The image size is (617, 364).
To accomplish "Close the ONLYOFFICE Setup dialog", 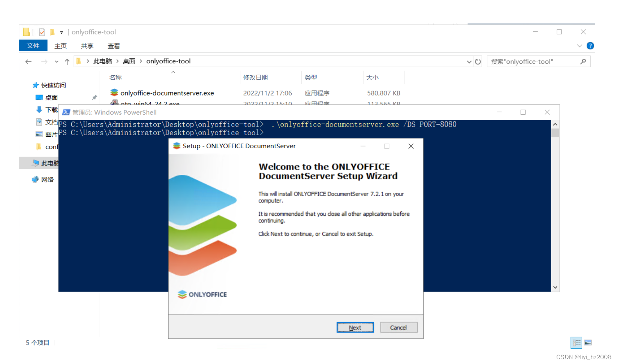I will 411,146.
